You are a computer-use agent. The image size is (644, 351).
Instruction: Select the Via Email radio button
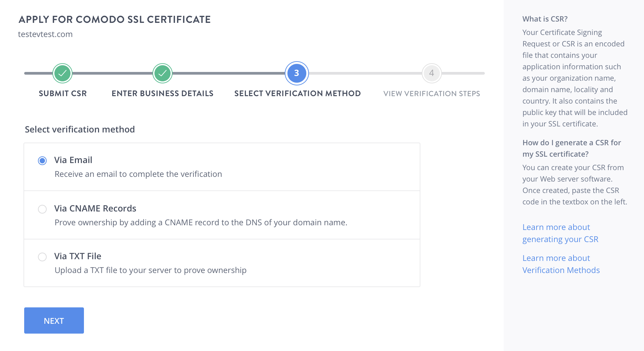pyautogui.click(x=42, y=161)
